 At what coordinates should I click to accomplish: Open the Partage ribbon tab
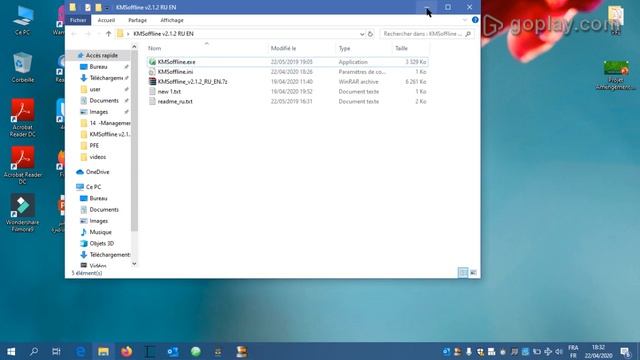click(x=137, y=20)
